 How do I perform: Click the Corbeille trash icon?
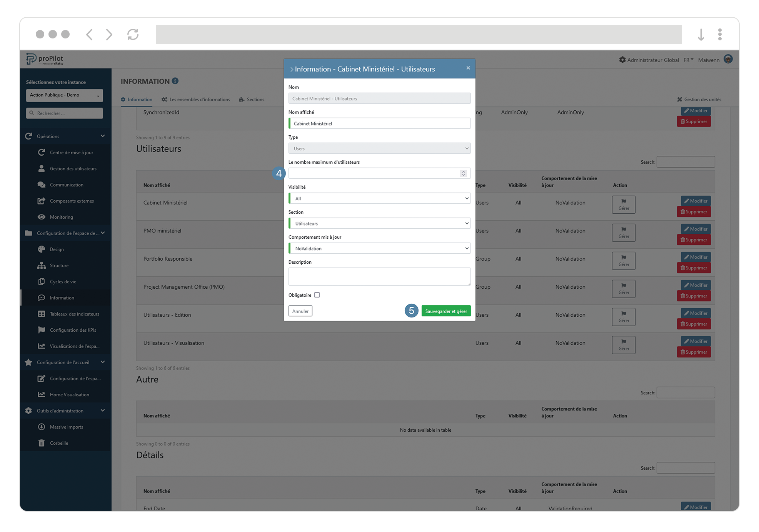pos(42,443)
